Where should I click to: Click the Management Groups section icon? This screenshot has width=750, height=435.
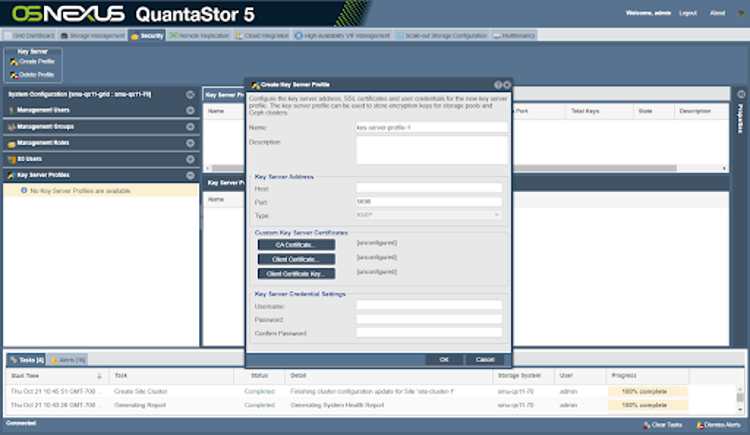tap(11, 127)
